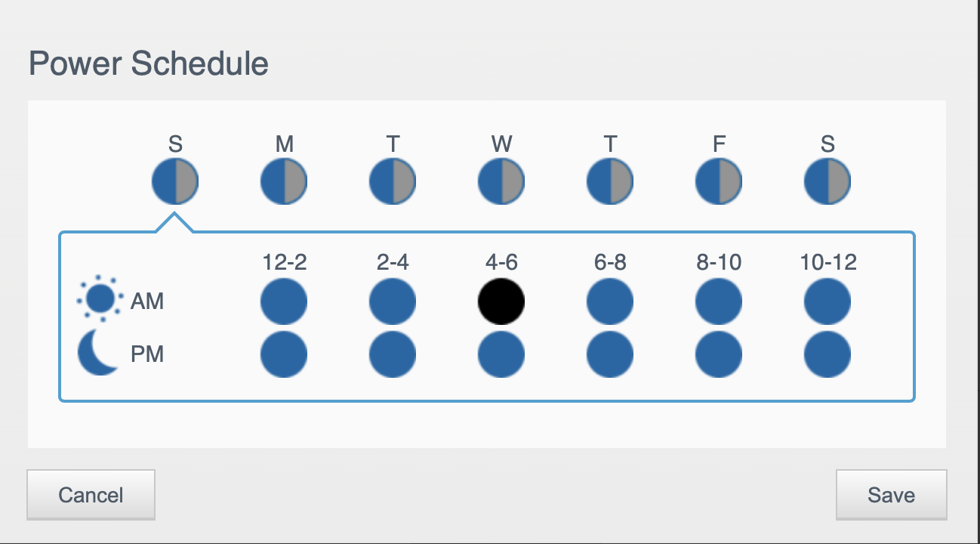Image resolution: width=980 pixels, height=544 pixels.
Task: Save the power schedule
Action: (x=891, y=495)
